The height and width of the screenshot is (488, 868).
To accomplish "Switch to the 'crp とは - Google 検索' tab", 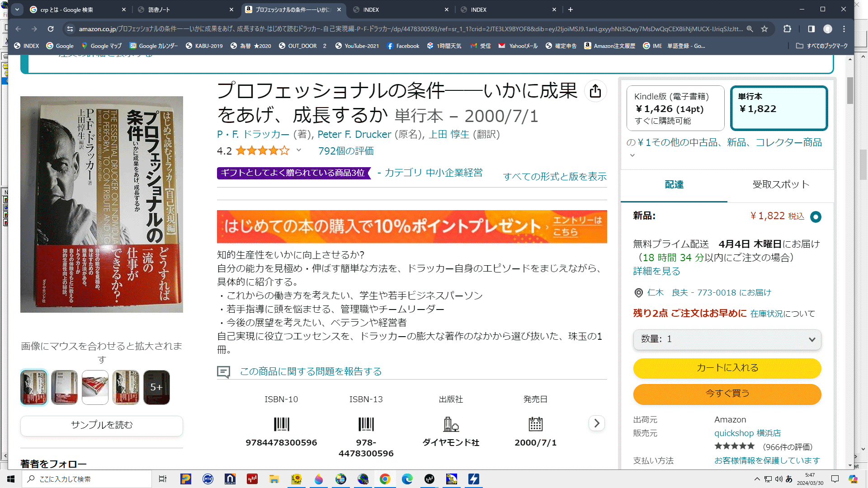I will pyautogui.click(x=78, y=9).
